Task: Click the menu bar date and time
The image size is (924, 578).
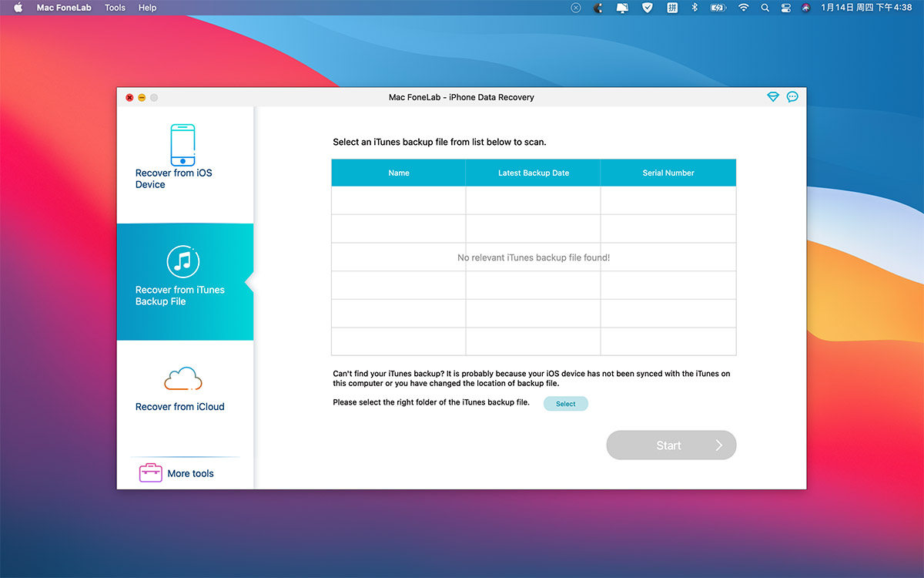Action: [x=866, y=8]
